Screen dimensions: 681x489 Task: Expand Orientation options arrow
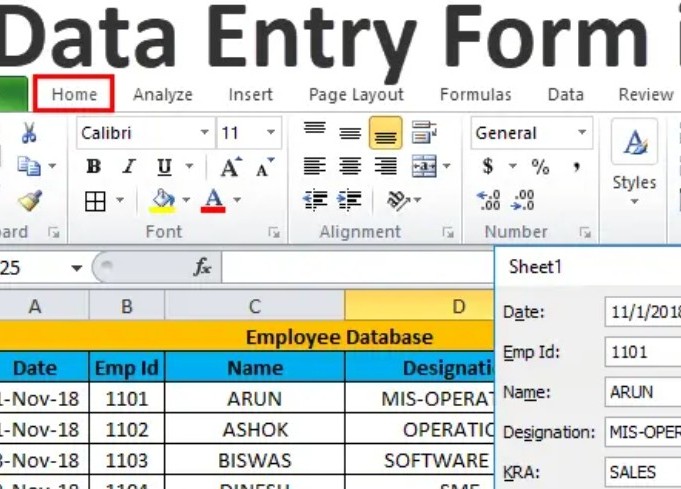pos(417,200)
